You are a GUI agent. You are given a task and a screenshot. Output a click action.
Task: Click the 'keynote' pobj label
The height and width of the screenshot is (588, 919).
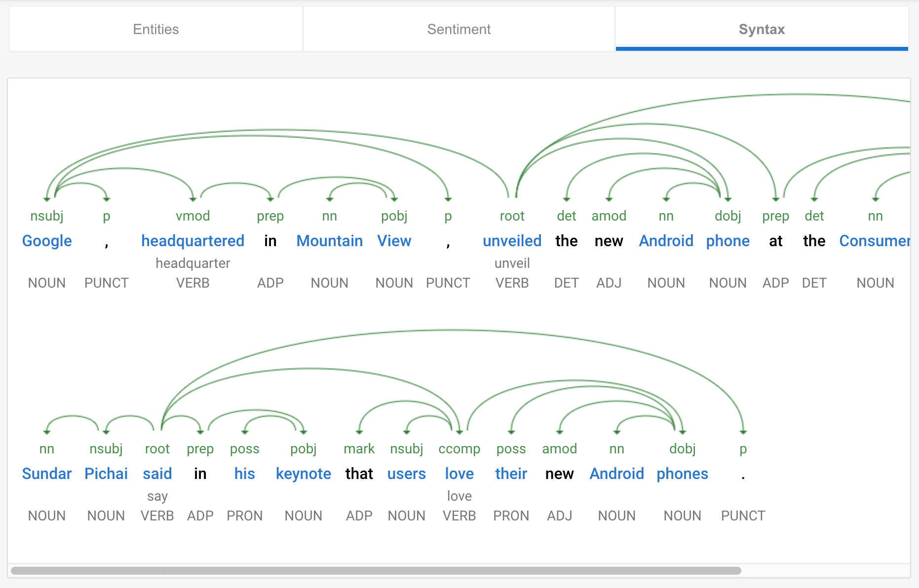pyautogui.click(x=304, y=449)
